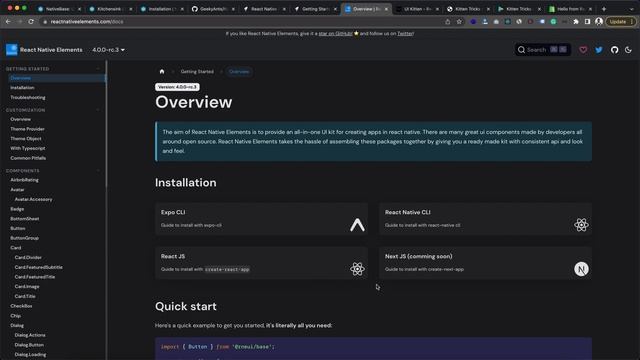
Task: Open the version 4.0.0-rc.3 dropdown
Action: coord(108,50)
